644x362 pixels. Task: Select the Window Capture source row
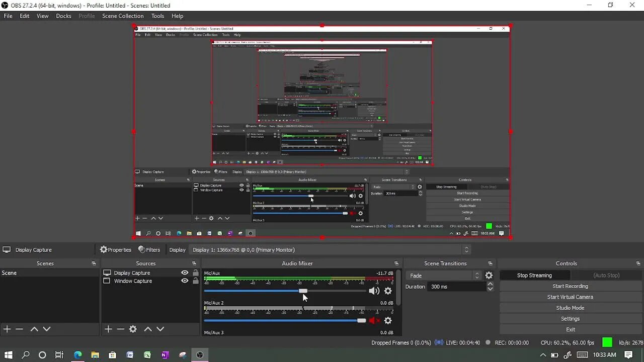tap(150, 281)
